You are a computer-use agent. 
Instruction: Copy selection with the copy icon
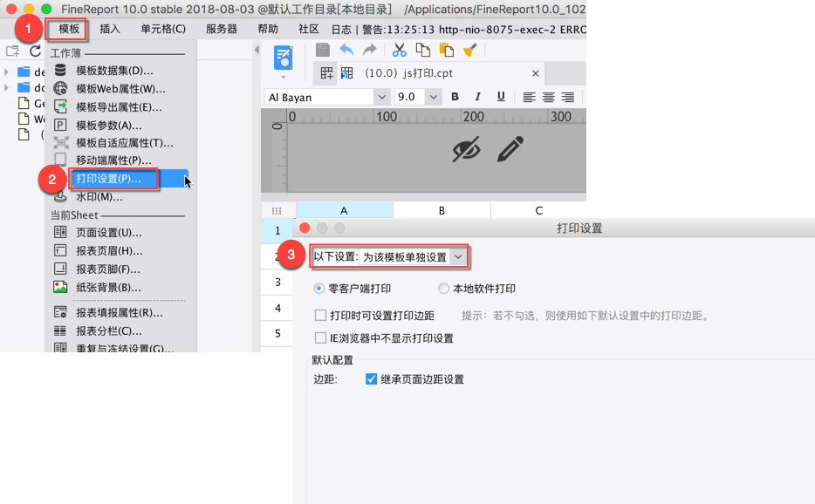423,50
